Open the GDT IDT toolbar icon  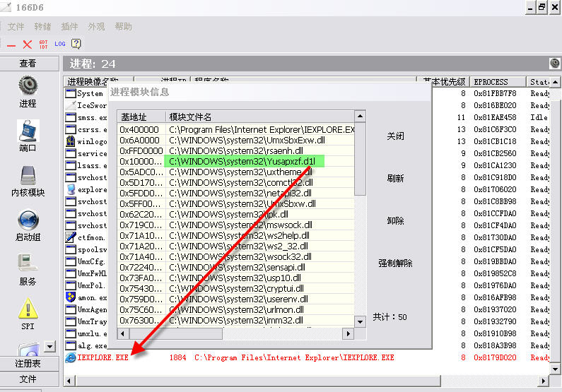tap(43, 44)
